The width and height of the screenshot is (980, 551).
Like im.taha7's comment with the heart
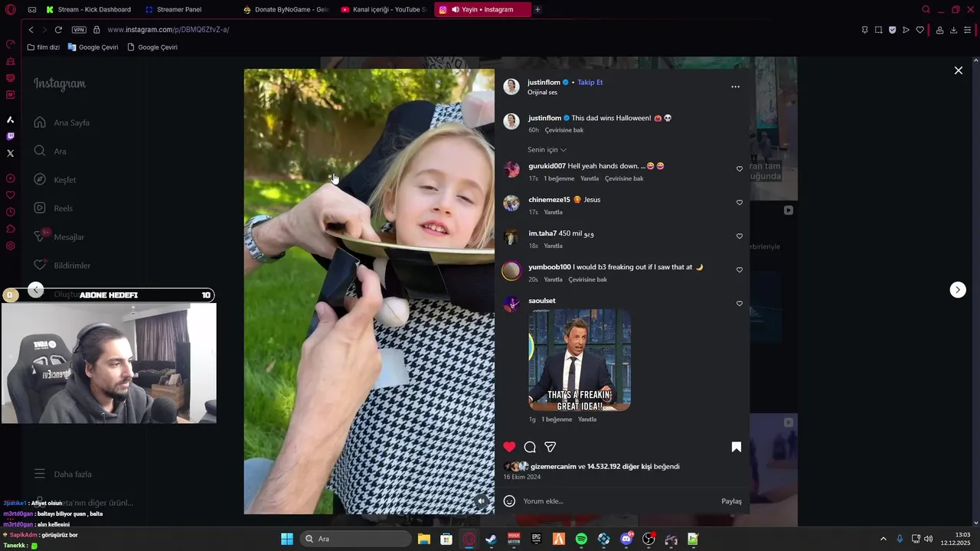click(740, 236)
